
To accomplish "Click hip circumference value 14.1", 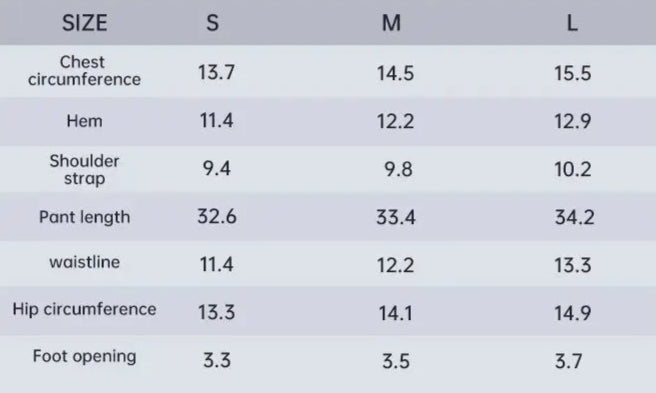I will (x=395, y=313).
